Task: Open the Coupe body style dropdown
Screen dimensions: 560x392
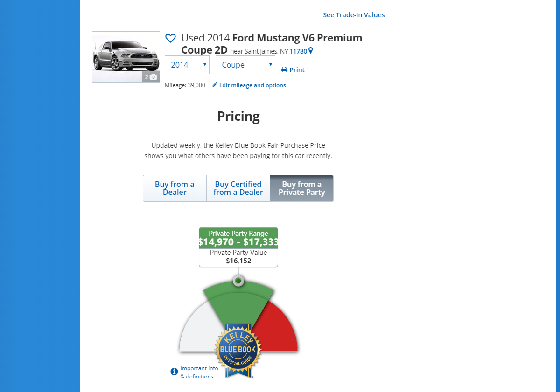Action: (245, 65)
